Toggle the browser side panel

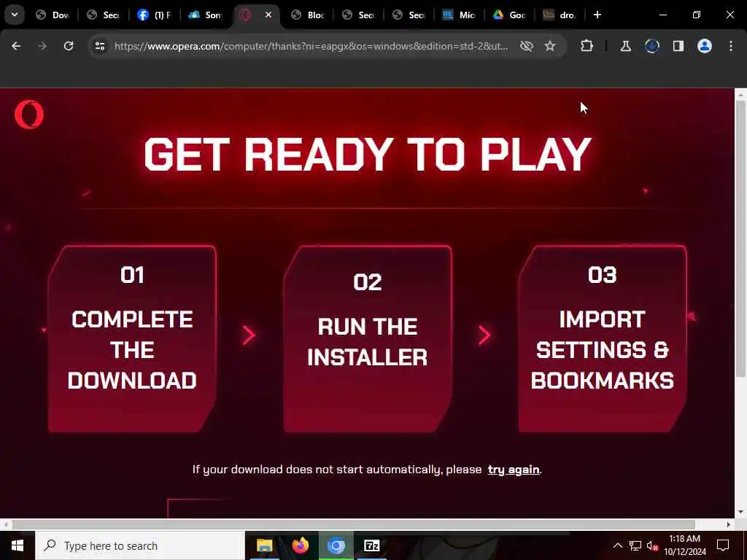pyautogui.click(x=678, y=46)
